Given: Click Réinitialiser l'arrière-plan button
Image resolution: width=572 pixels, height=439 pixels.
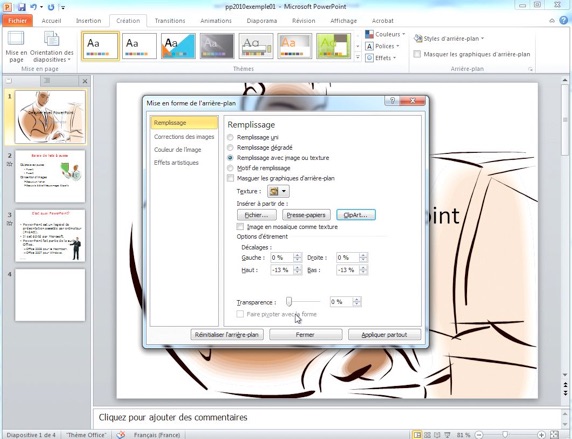Looking at the screenshot, I should pyautogui.click(x=227, y=335).
